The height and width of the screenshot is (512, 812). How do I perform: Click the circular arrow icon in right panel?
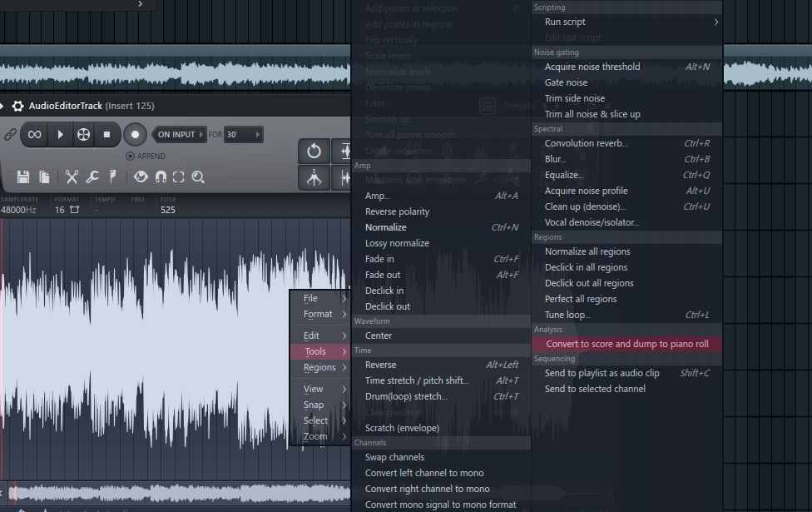coord(314,150)
